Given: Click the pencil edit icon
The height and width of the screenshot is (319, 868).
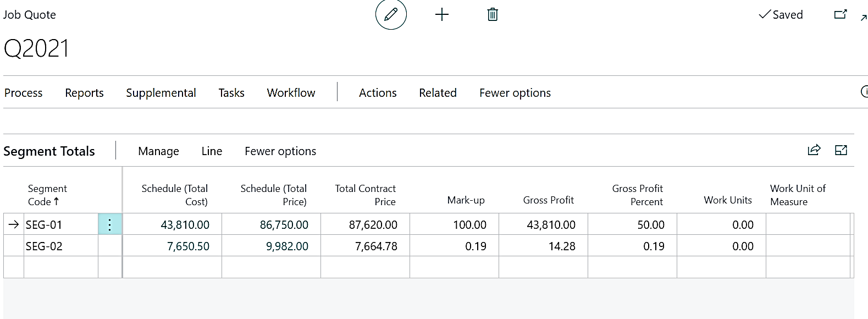Looking at the screenshot, I should pyautogui.click(x=391, y=15).
